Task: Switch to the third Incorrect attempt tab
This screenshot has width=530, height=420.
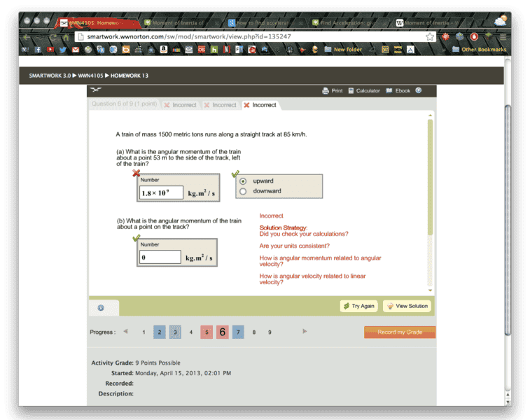Action: click(260, 105)
